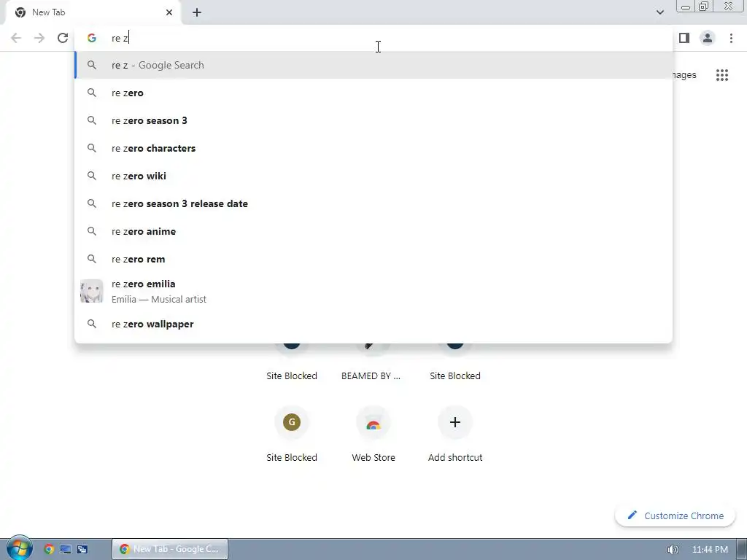Open the Windows Start orb
This screenshot has height=560, width=747.
point(19,548)
